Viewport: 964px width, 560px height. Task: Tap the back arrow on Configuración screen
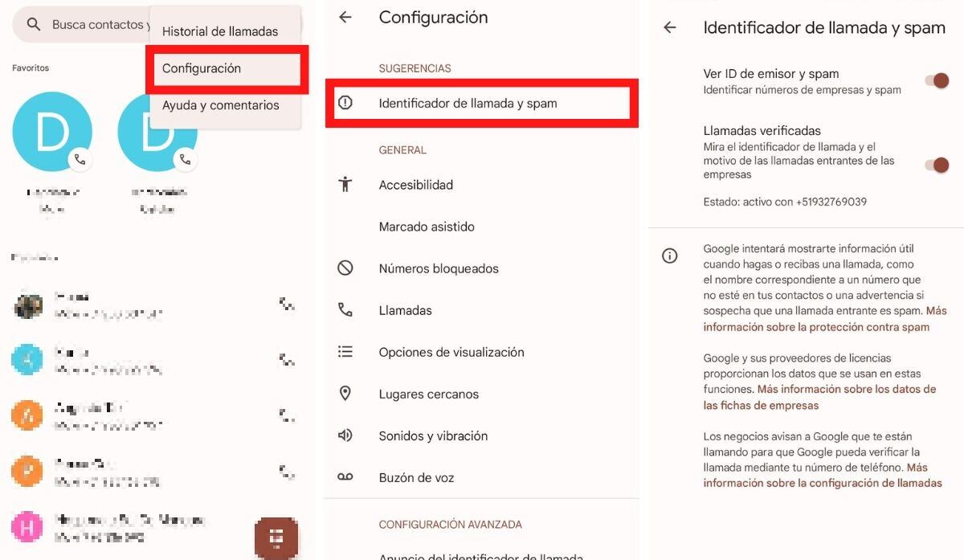(x=345, y=17)
